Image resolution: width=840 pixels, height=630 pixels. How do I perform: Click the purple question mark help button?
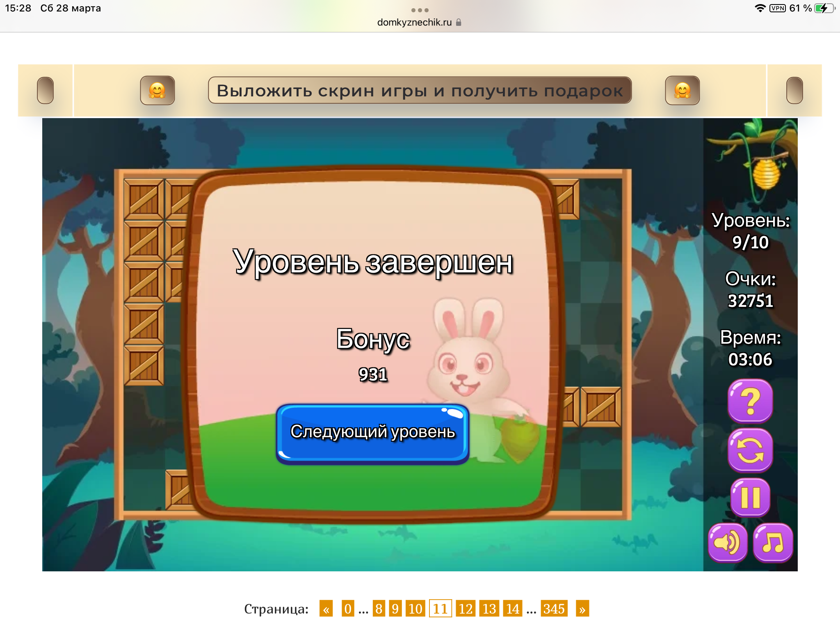(750, 401)
